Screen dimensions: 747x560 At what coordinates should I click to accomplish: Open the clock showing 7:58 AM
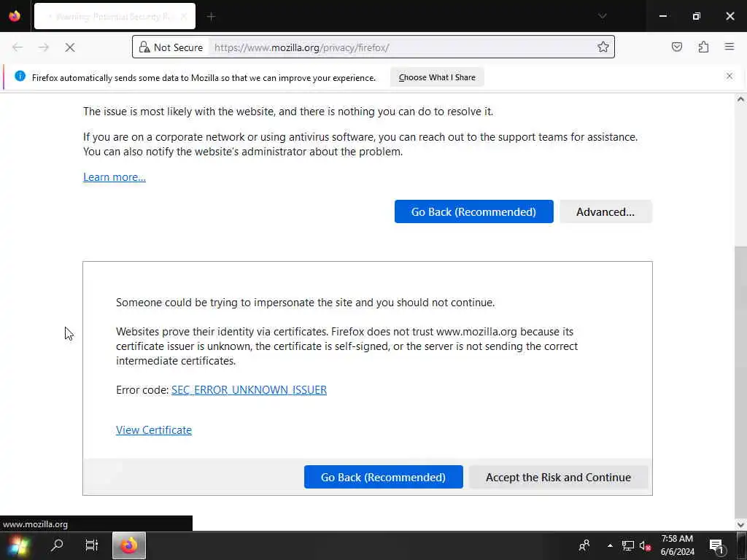[677, 545]
